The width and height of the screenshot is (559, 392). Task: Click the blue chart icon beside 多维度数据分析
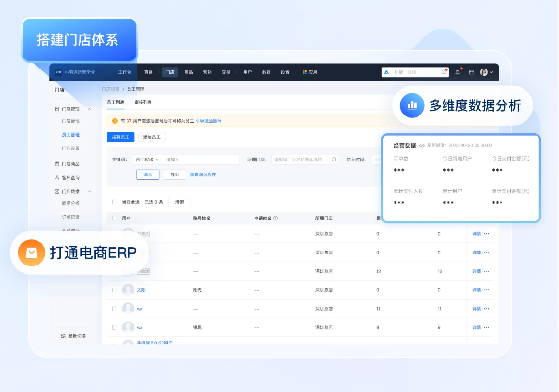point(412,105)
